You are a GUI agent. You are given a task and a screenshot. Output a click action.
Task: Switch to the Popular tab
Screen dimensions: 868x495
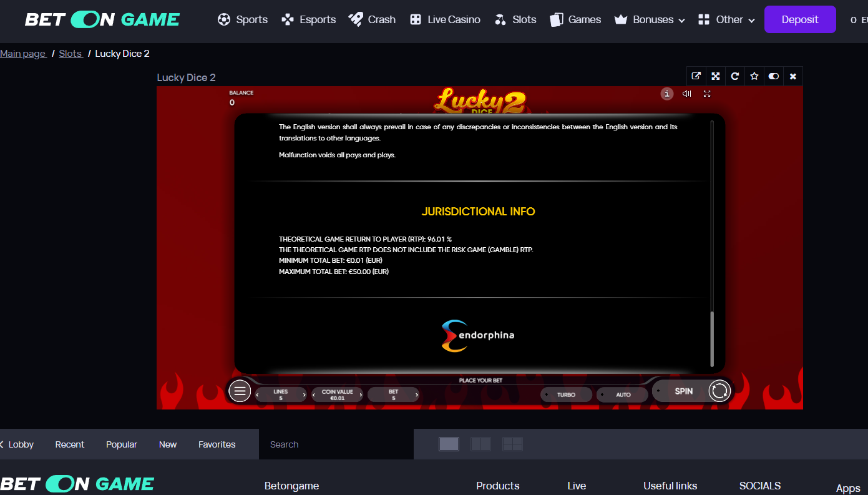point(122,444)
